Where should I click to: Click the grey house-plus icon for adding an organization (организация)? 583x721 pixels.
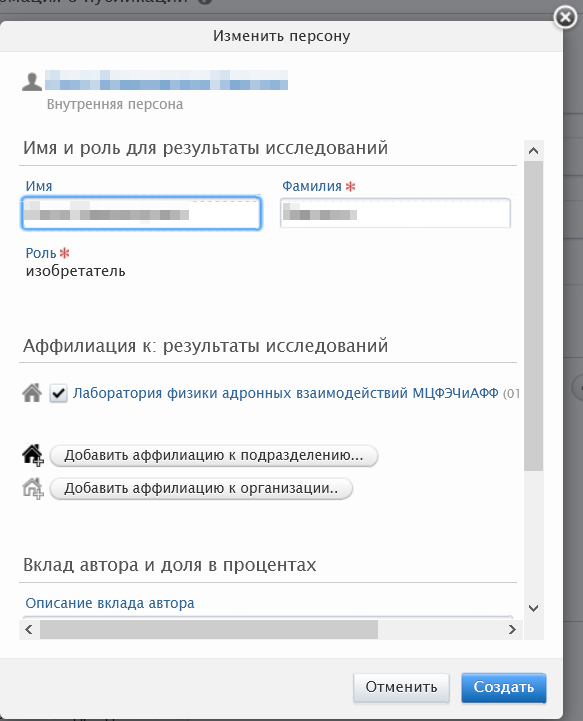pyautogui.click(x=33, y=488)
